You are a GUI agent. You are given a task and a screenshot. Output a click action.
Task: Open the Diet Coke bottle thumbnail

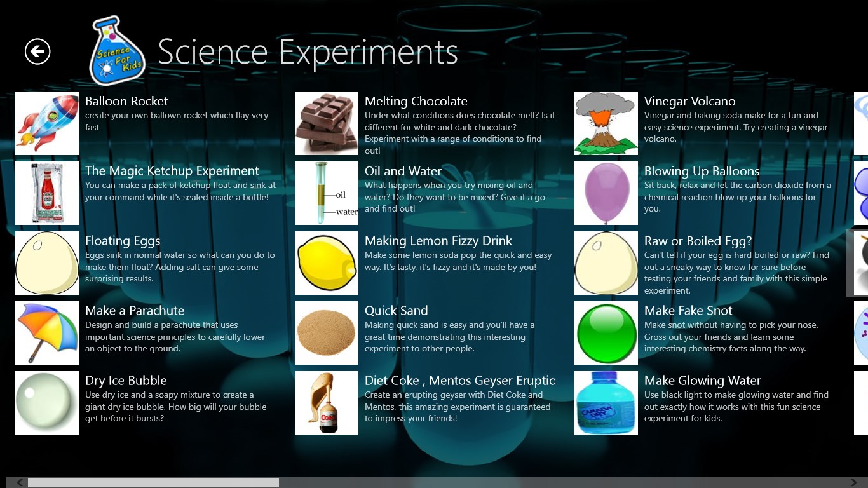[x=327, y=403]
